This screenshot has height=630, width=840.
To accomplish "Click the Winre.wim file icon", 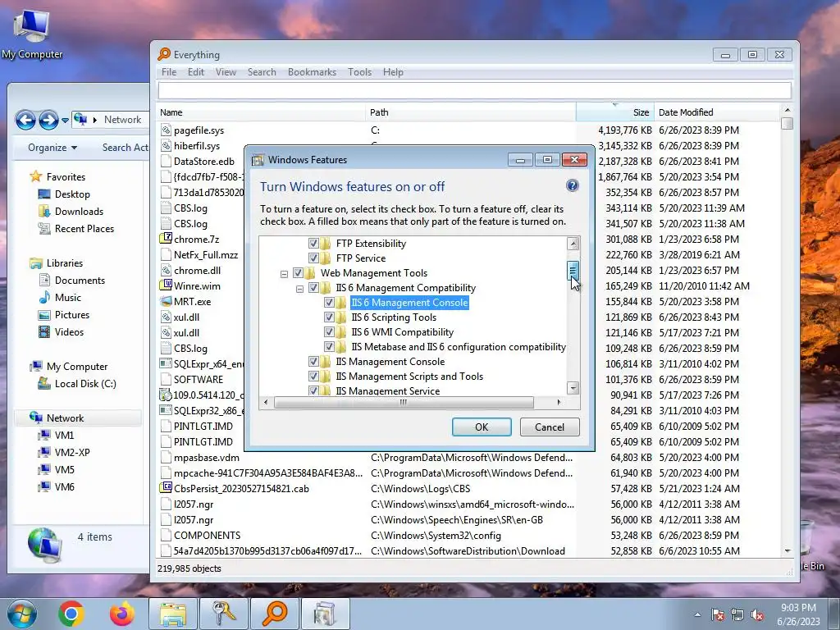I will point(166,285).
